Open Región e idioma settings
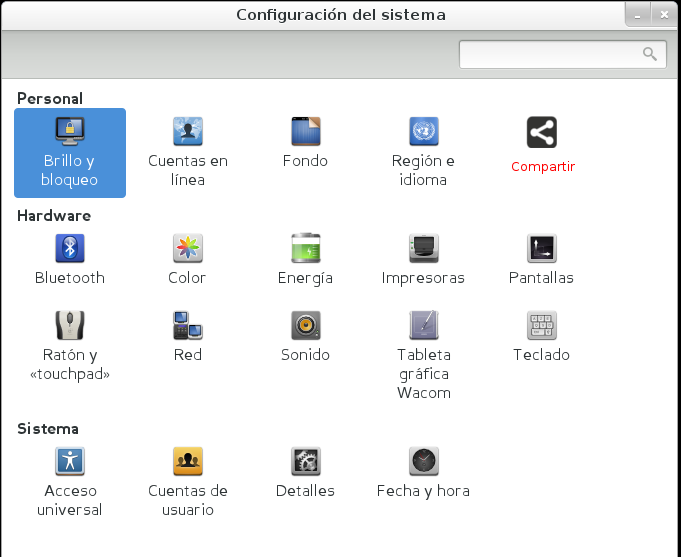Image resolution: width=681 pixels, height=557 pixels. click(423, 152)
